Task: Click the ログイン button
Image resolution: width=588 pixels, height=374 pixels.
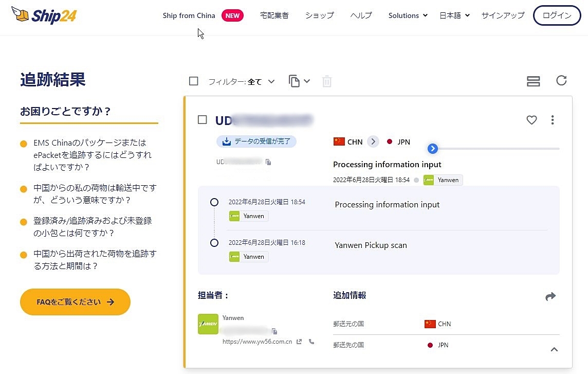Action: [557, 15]
